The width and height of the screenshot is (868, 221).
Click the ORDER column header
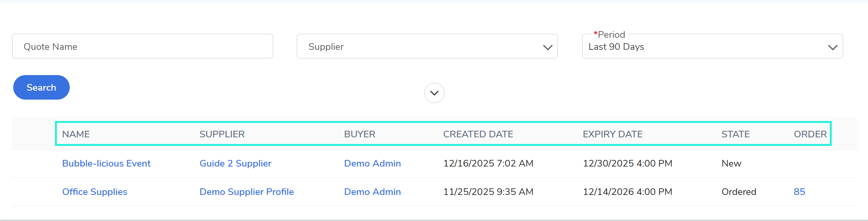[810, 134]
